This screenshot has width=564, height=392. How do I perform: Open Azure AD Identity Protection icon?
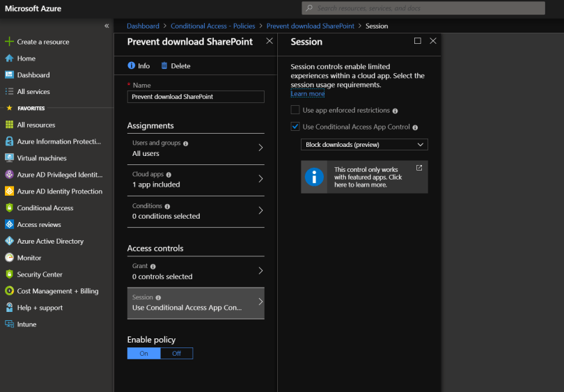click(10, 191)
